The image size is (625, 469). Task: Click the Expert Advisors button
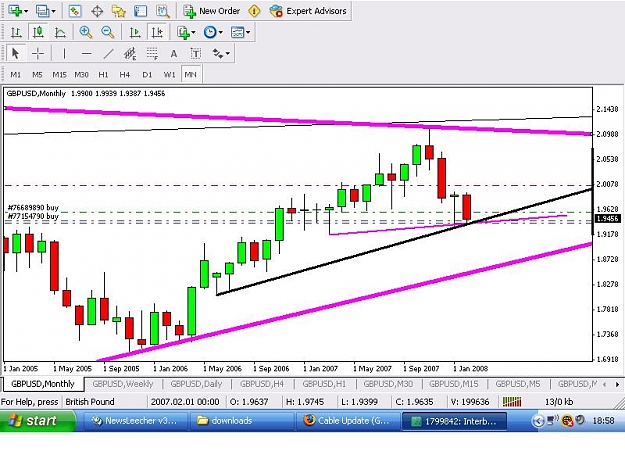coord(308,11)
